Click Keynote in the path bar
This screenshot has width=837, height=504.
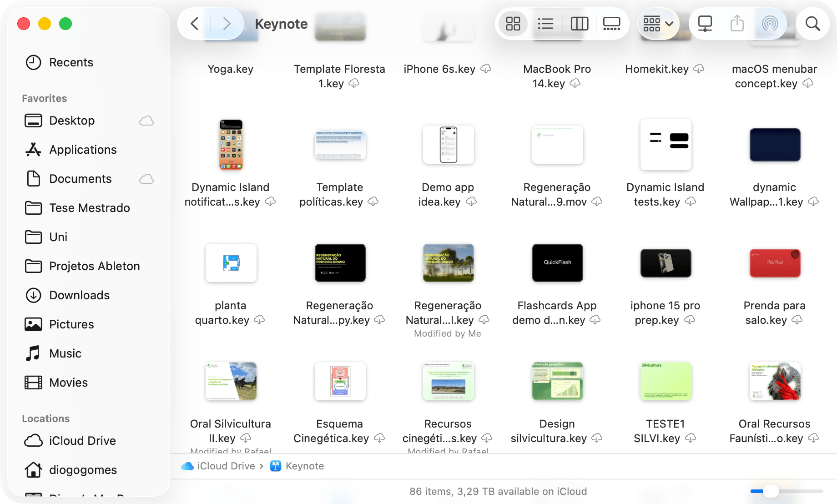tap(304, 466)
